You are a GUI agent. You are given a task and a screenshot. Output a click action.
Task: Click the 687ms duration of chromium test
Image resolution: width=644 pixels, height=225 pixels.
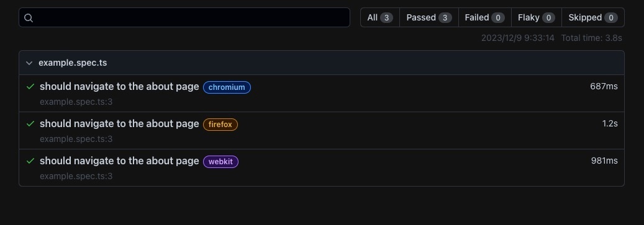point(604,87)
